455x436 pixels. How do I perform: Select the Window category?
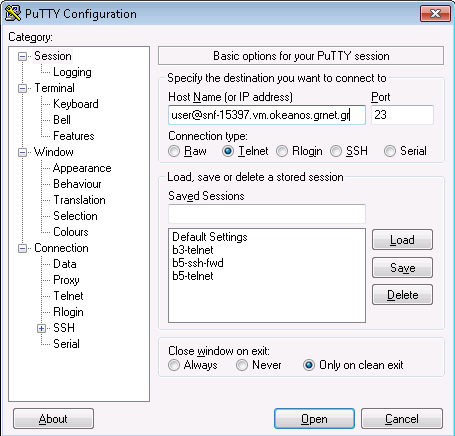tap(54, 152)
